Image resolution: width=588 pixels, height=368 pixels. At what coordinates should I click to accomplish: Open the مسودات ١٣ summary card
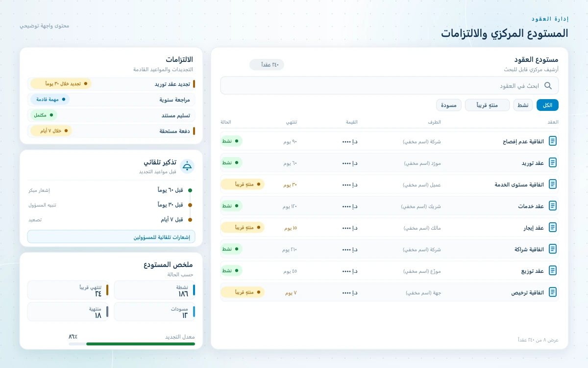(x=155, y=312)
